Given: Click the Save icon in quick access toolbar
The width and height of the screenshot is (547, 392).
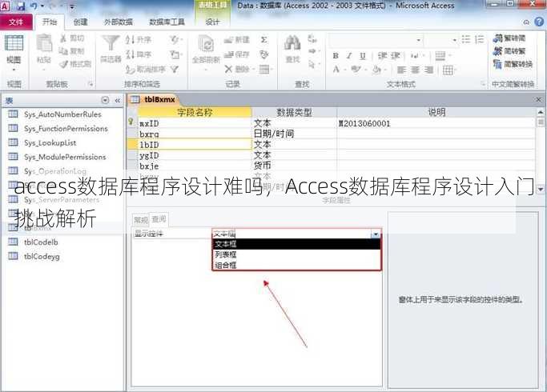Looking at the screenshot, I should tap(21, 6).
